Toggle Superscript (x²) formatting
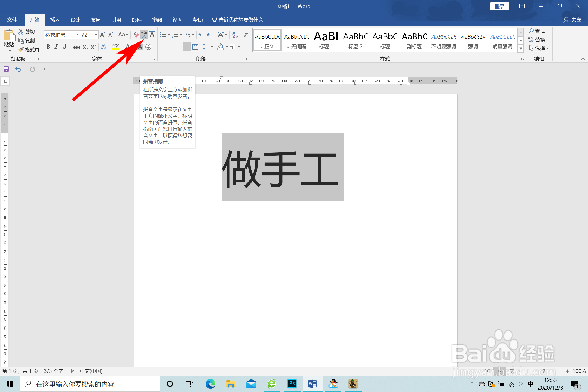The height and width of the screenshot is (392, 588). point(93,47)
